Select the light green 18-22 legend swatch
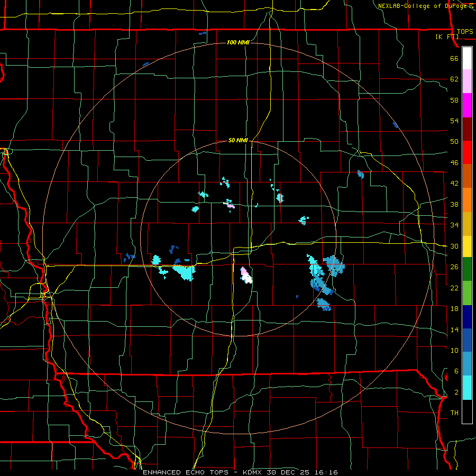 [467, 293]
